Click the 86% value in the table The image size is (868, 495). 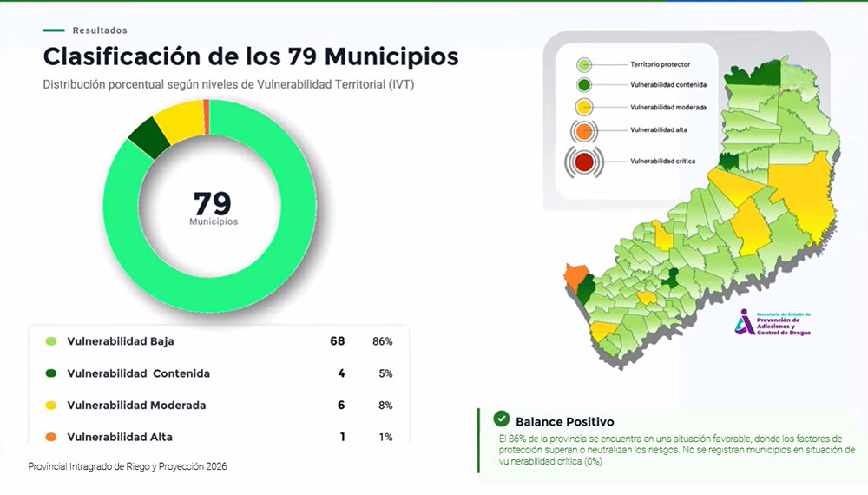pos(385,341)
